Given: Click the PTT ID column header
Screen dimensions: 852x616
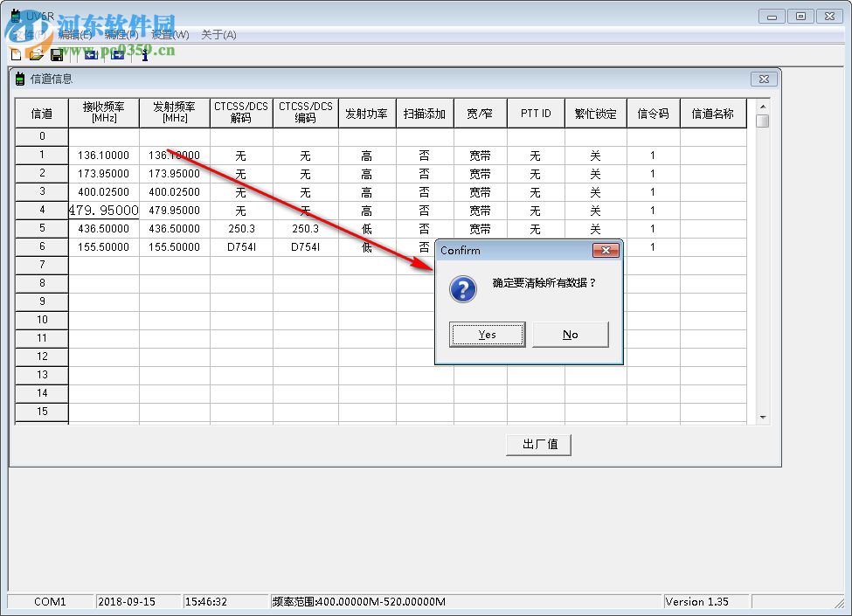Looking at the screenshot, I should (536, 113).
